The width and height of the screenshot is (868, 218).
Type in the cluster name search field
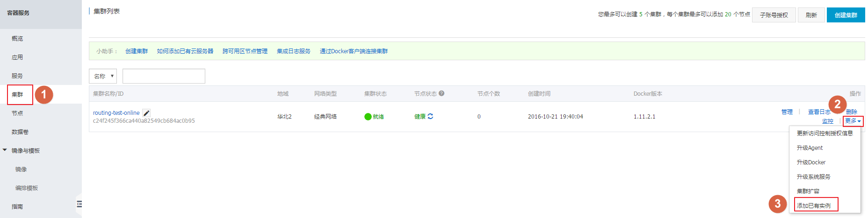pos(164,76)
